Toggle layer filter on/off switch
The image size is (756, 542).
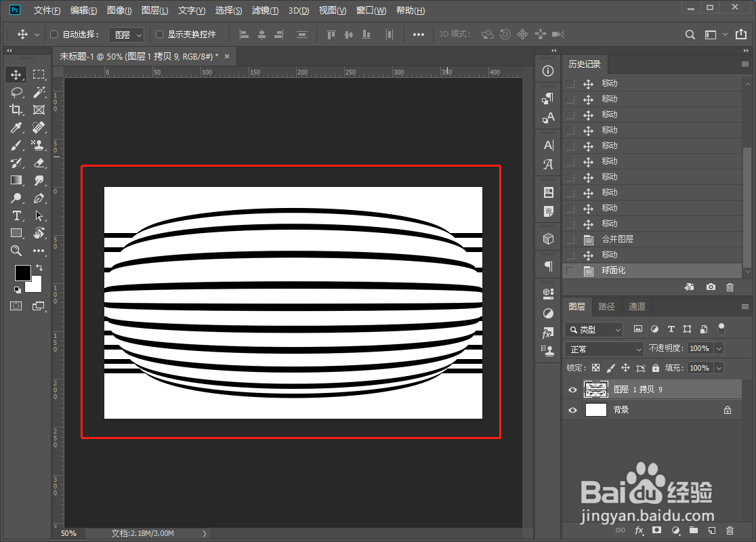[x=721, y=329]
